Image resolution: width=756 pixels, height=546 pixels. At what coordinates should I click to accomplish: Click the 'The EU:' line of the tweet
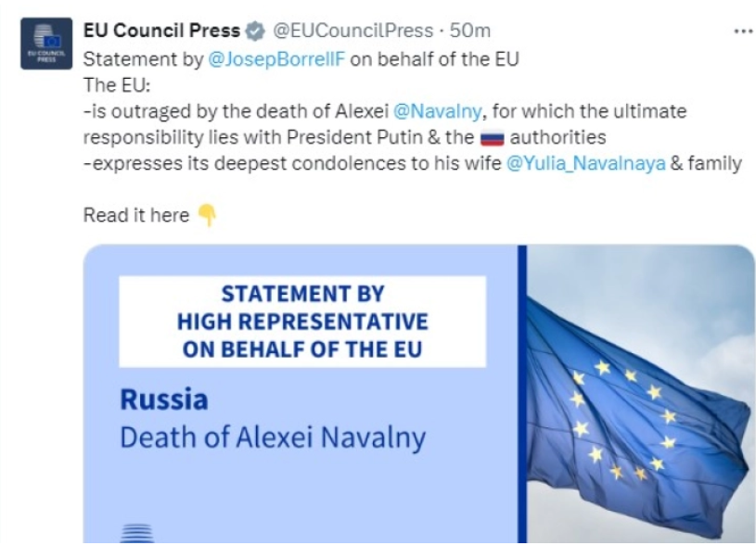pos(109,85)
